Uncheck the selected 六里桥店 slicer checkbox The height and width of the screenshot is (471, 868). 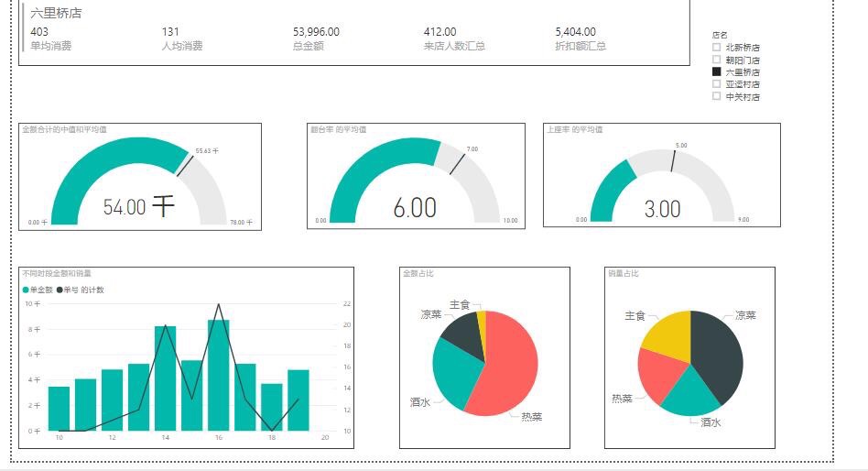point(716,71)
